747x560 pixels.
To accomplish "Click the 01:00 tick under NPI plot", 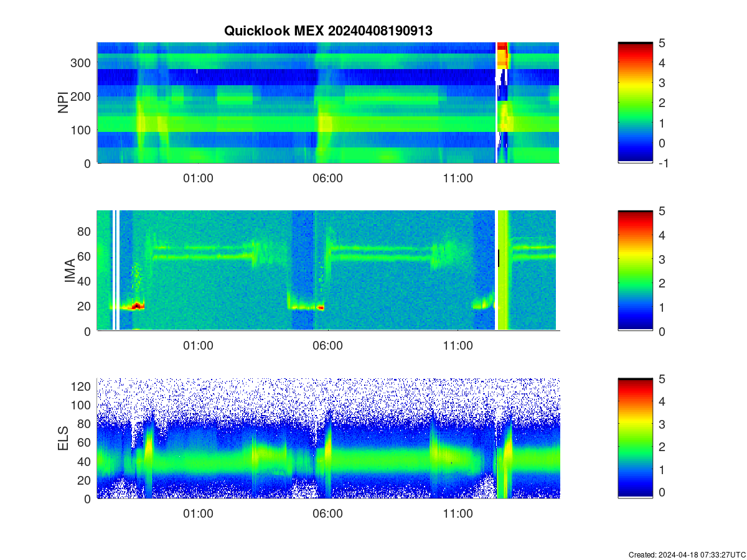I will 198,178.
